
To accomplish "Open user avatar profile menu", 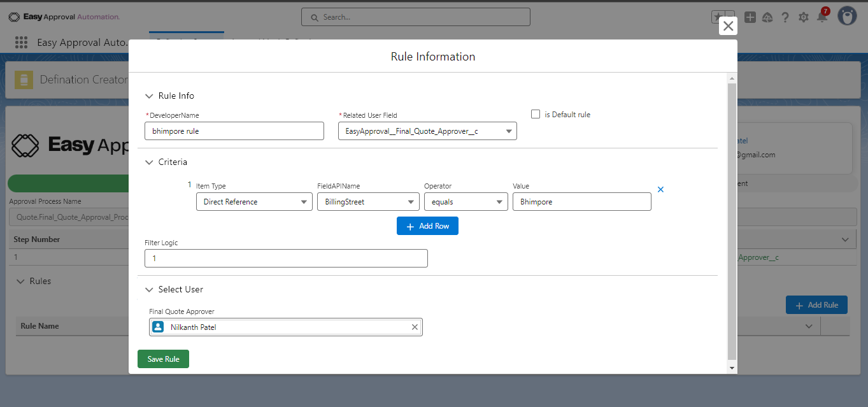I will [x=847, y=17].
